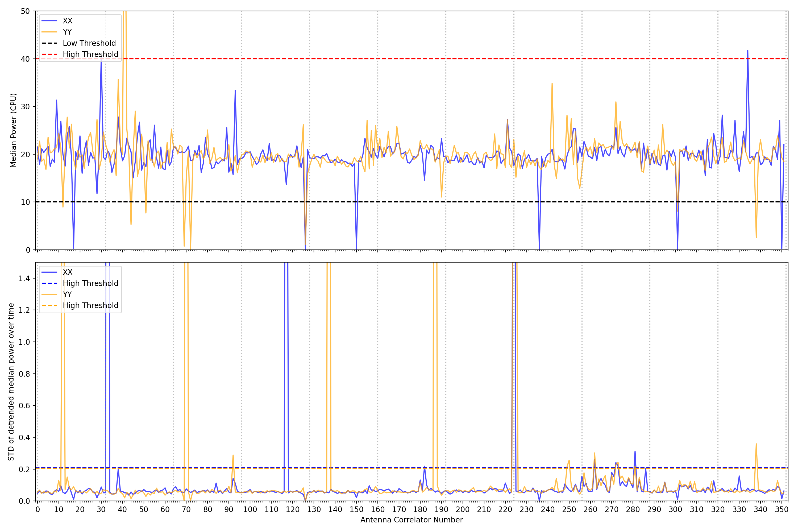Click the XX legend entry in bottom plot
This screenshot has width=798, height=532.
(x=68, y=272)
